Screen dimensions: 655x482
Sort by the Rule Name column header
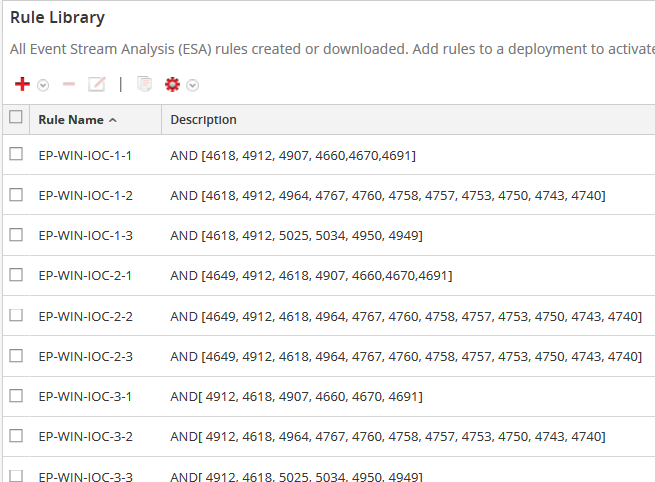coord(71,120)
